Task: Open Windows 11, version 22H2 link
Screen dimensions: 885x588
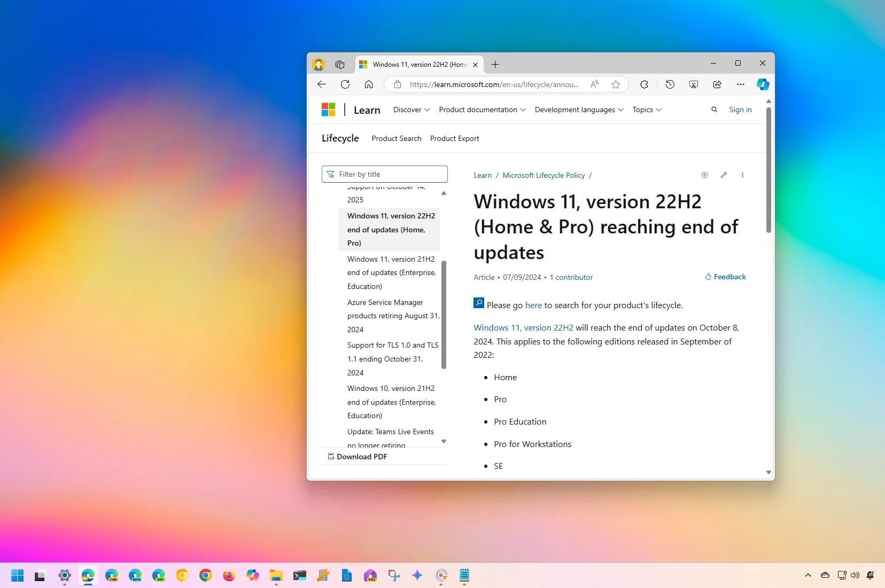Action: 523,327
